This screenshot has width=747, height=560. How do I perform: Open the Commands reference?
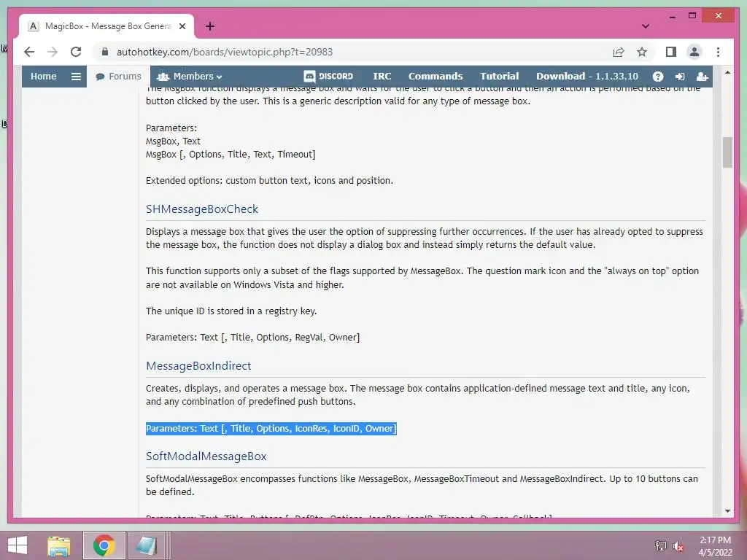click(x=436, y=76)
